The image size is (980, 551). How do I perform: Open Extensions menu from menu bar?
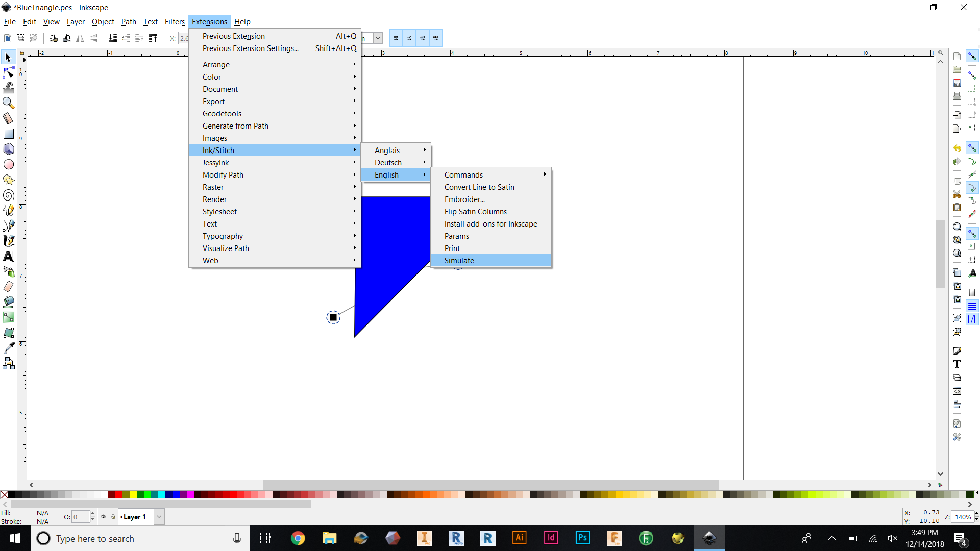pos(209,21)
